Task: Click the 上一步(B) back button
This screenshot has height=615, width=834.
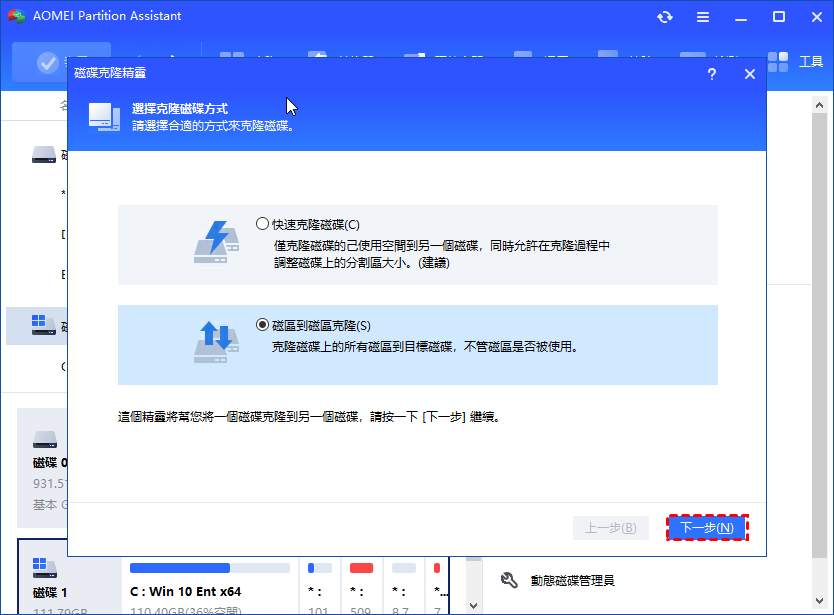Action: (x=611, y=528)
